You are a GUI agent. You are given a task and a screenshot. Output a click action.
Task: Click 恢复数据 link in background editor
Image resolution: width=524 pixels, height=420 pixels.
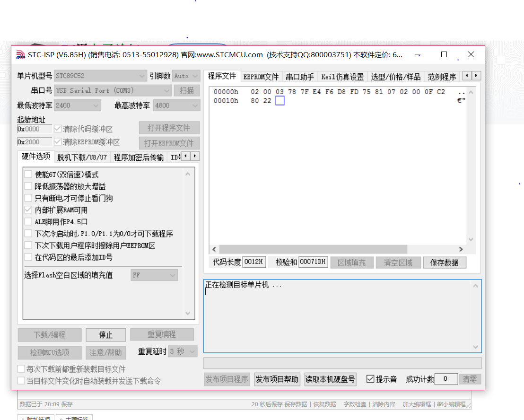tap(324, 404)
